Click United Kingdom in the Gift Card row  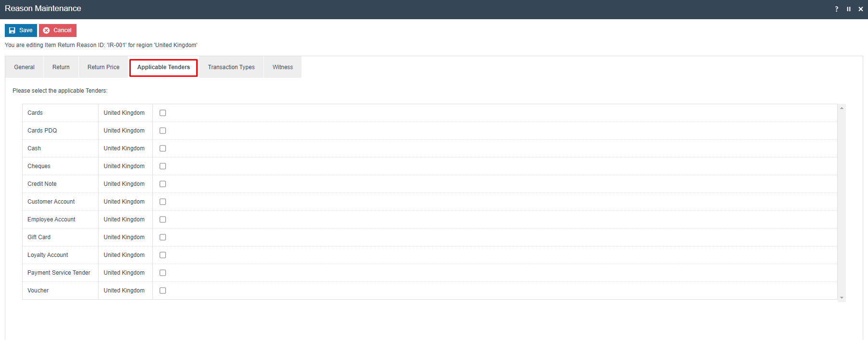[124, 237]
